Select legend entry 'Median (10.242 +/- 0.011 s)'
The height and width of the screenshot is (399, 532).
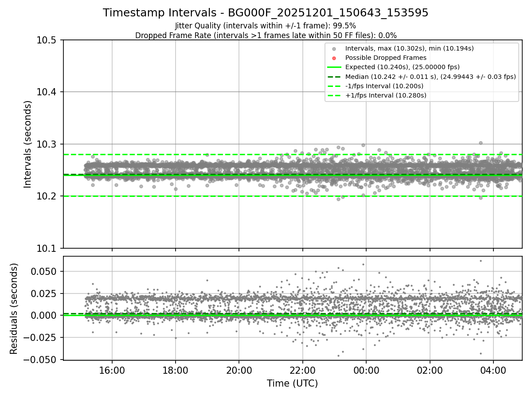click(x=430, y=77)
